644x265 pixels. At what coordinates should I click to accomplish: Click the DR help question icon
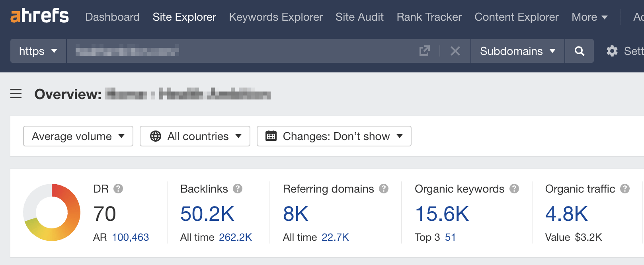point(118,189)
